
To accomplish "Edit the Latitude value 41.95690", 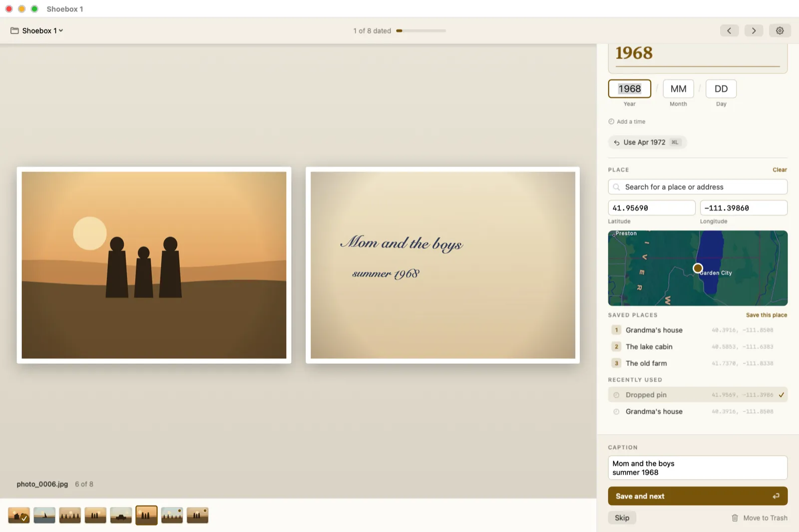I will click(652, 208).
